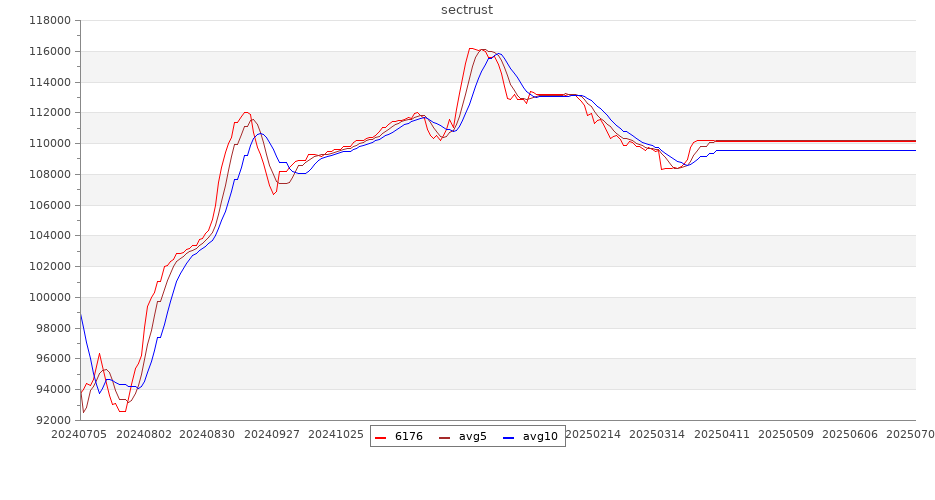The height and width of the screenshot is (500, 935).
Task: Click the 92000 label at axis bottom
Action: pyautogui.click(x=52, y=421)
